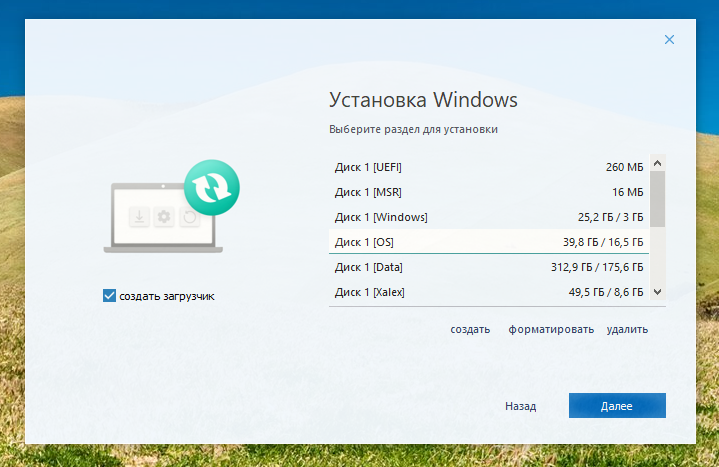
Task: Select the Диск 1 [Xalex] partition
Action: tap(488, 292)
